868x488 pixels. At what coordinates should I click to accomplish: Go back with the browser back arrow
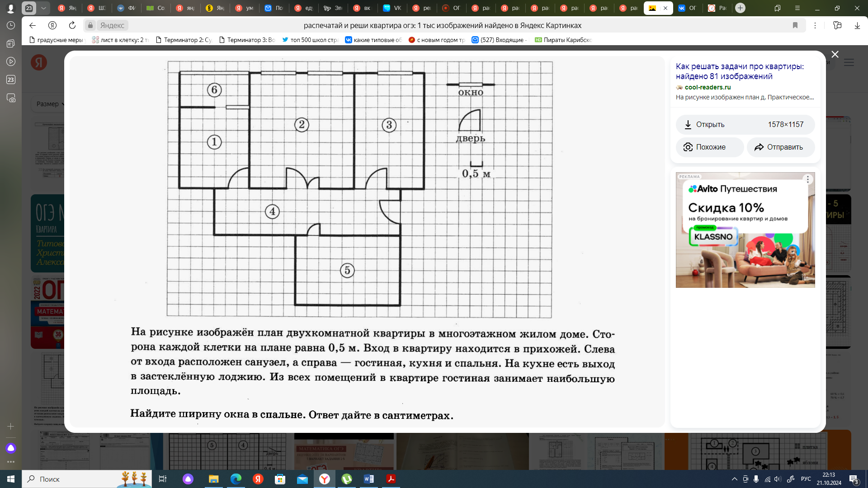click(32, 25)
